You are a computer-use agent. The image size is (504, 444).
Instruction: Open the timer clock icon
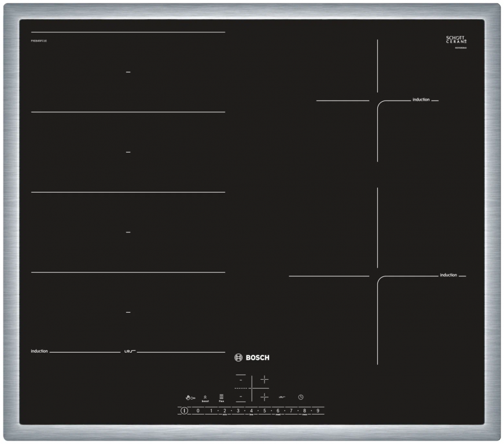pyautogui.click(x=301, y=397)
